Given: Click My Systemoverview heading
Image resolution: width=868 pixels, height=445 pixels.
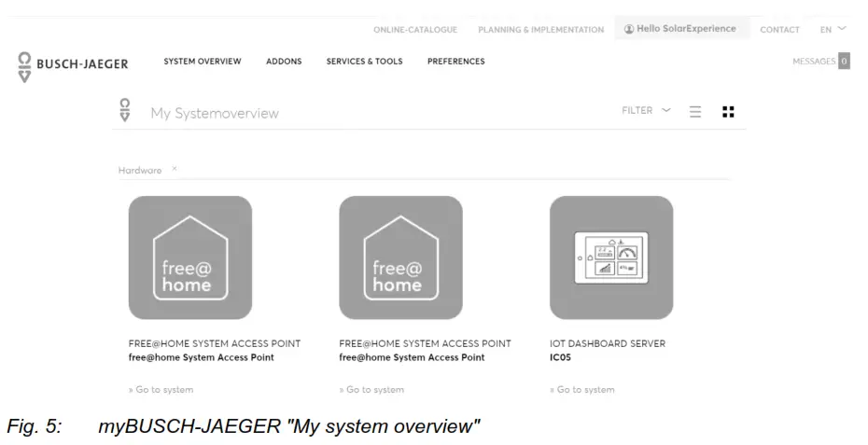Looking at the screenshot, I should pos(215,113).
